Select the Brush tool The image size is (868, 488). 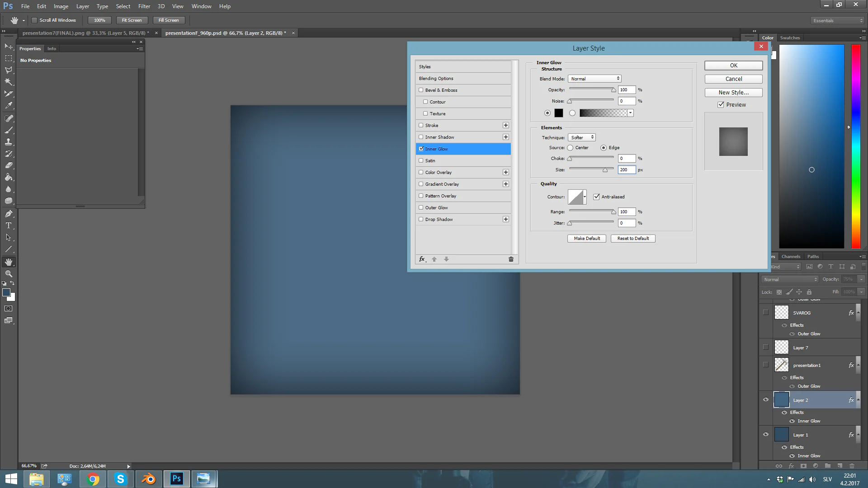tap(8, 130)
